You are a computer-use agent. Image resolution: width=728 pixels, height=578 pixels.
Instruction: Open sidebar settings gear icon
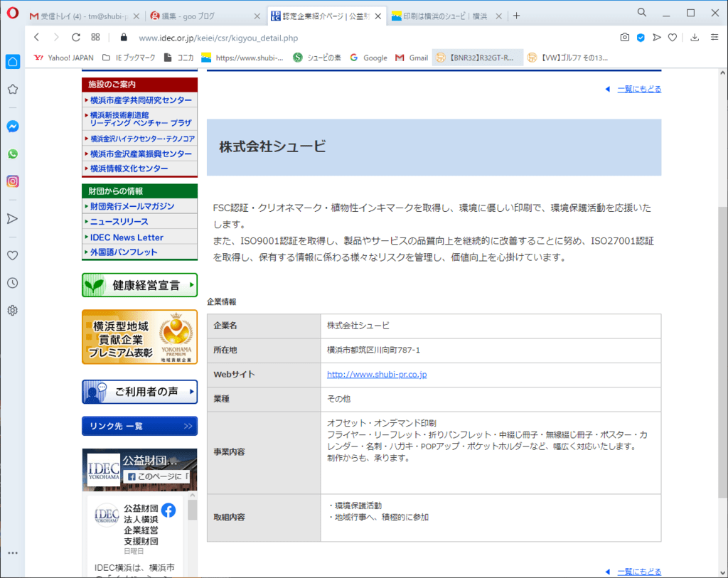coord(12,310)
